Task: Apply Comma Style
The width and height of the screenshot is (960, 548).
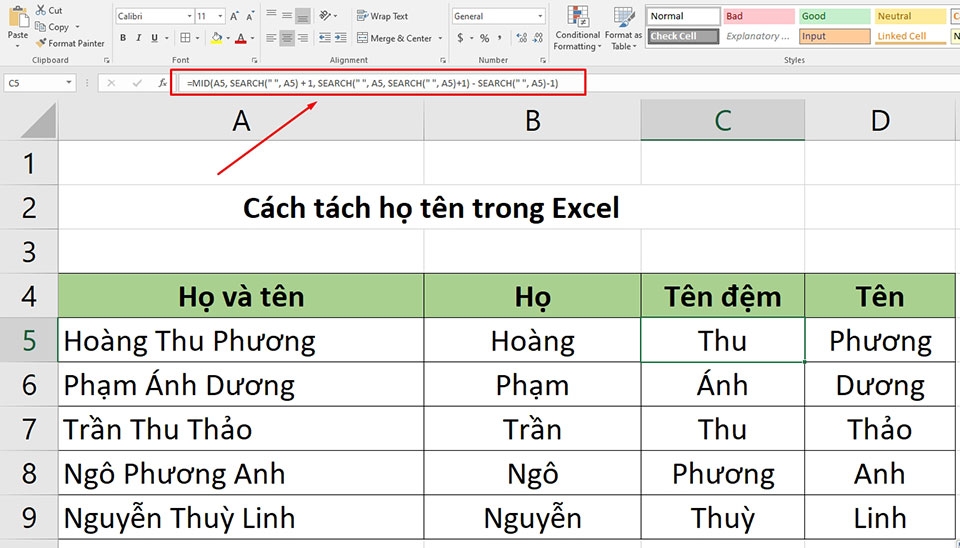Action: (x=500, y=38)
